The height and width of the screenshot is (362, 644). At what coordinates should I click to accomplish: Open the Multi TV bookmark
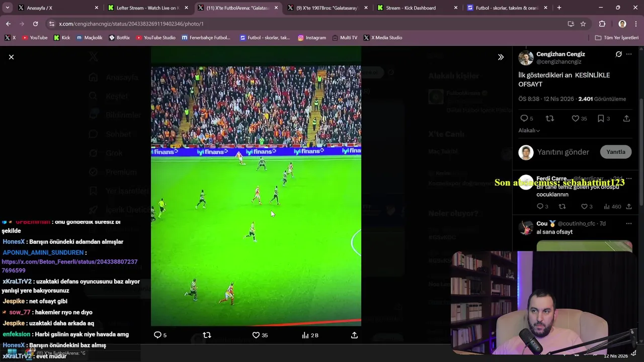pos(345,38)
